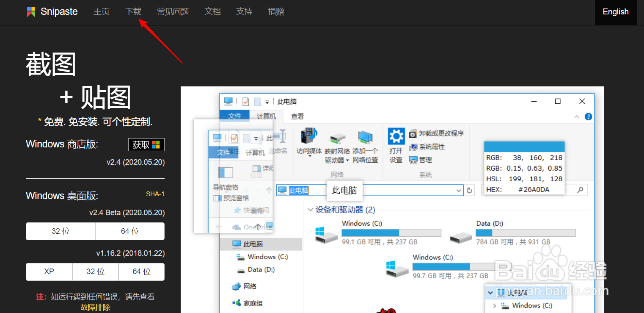Click the checkmark properties quick access icon
This screenshot has width=644, height=313.
click(245, 102)
